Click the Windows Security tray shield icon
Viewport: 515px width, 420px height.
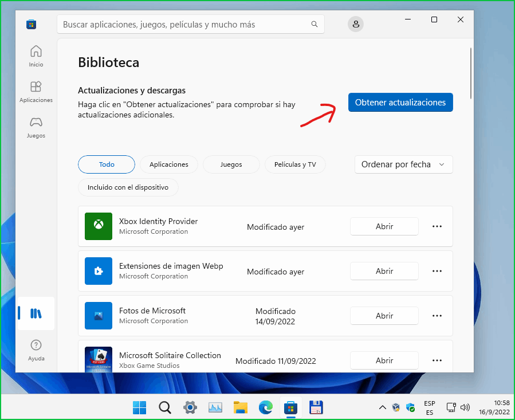click(x=410, y=408)
